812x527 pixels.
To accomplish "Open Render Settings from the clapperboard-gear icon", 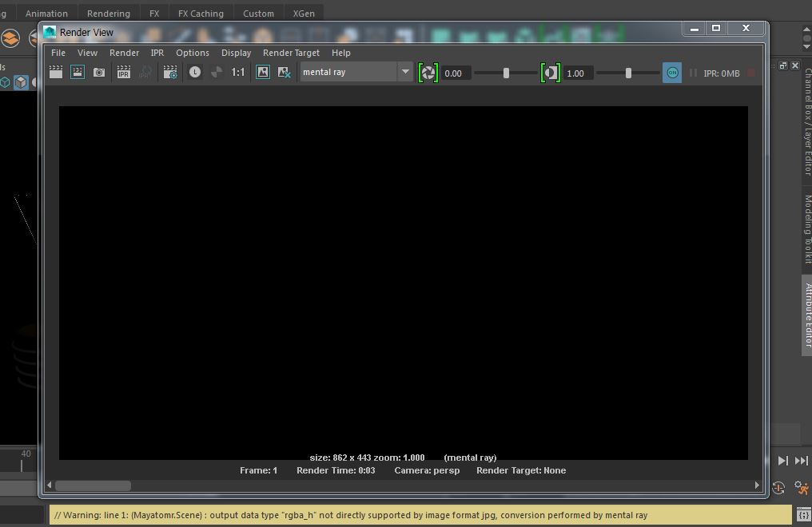I will coord(170,73).
